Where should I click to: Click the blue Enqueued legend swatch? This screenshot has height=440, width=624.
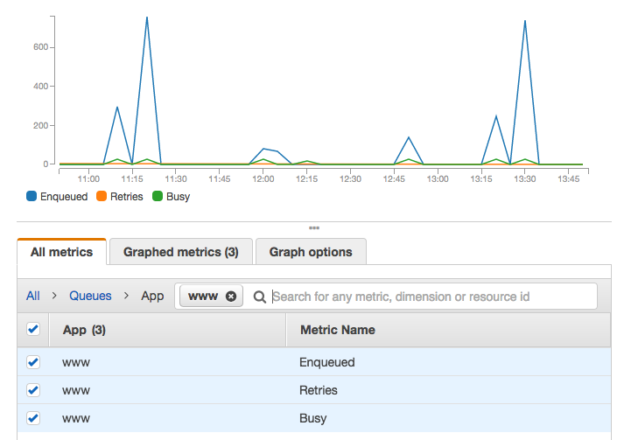click(x=32, y=197)
